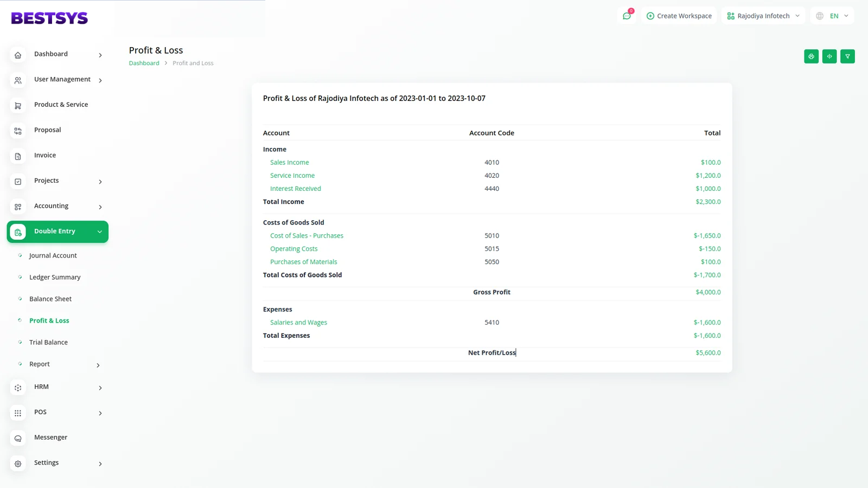The image size is (868, 488).
Task: Expand the Rajodiya Infotech workspace dropdown
Action: (763, 16)
